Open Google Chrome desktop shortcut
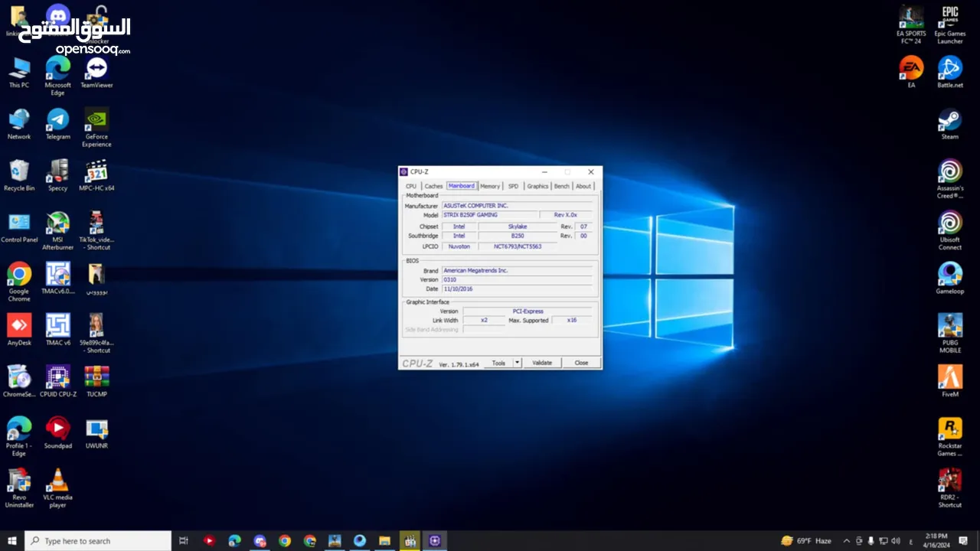Screen dimensions: 980x551 (19, 282)
